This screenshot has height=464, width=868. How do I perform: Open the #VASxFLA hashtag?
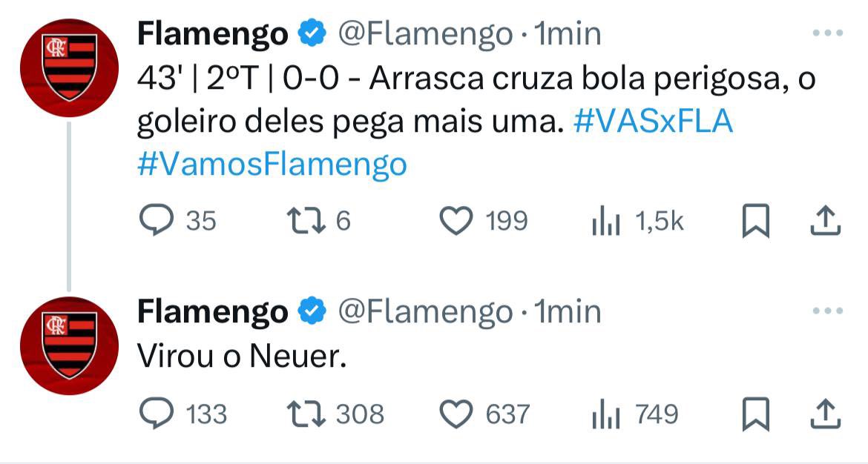pyautogui.click(x=654, y=122)
